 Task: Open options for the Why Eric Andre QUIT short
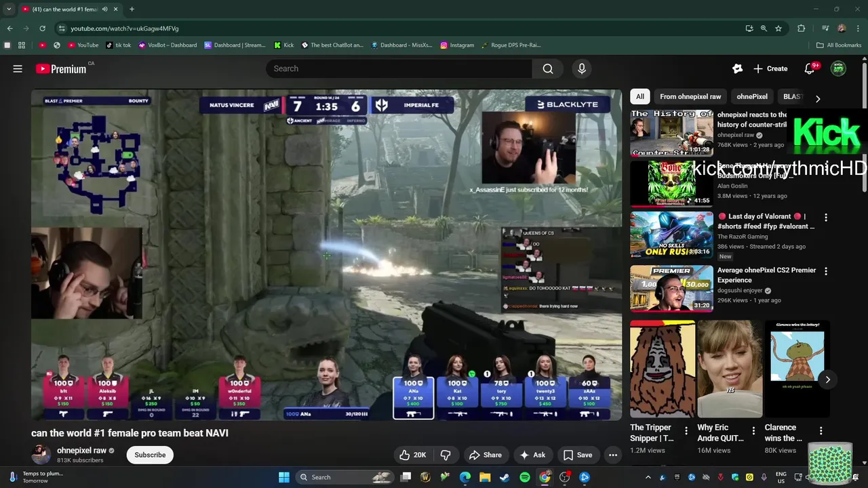pos(753,431)
